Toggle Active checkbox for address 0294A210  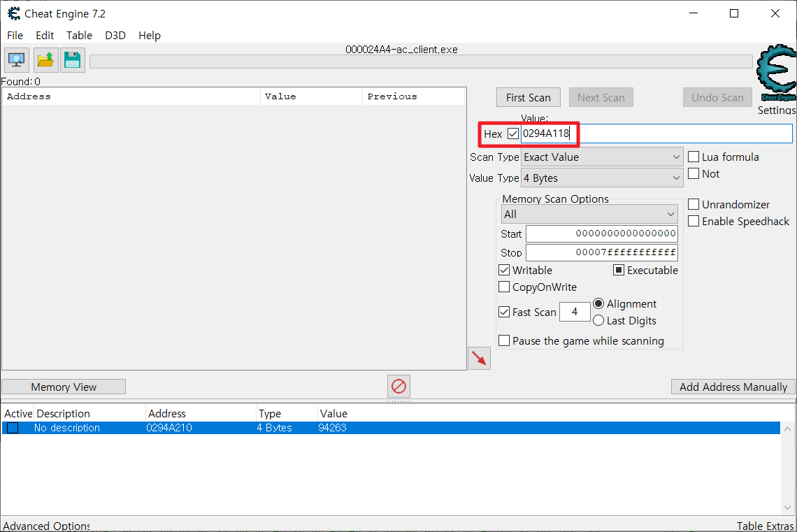tap(13, 428)
